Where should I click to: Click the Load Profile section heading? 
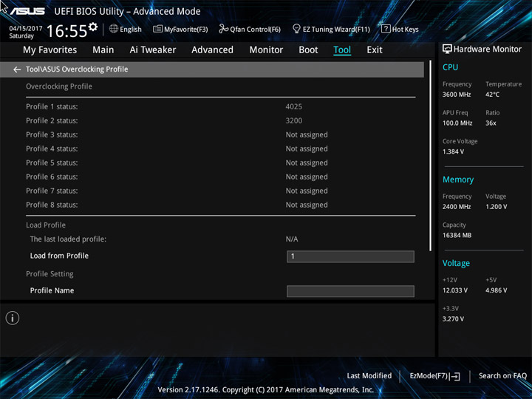click(46, 225)
